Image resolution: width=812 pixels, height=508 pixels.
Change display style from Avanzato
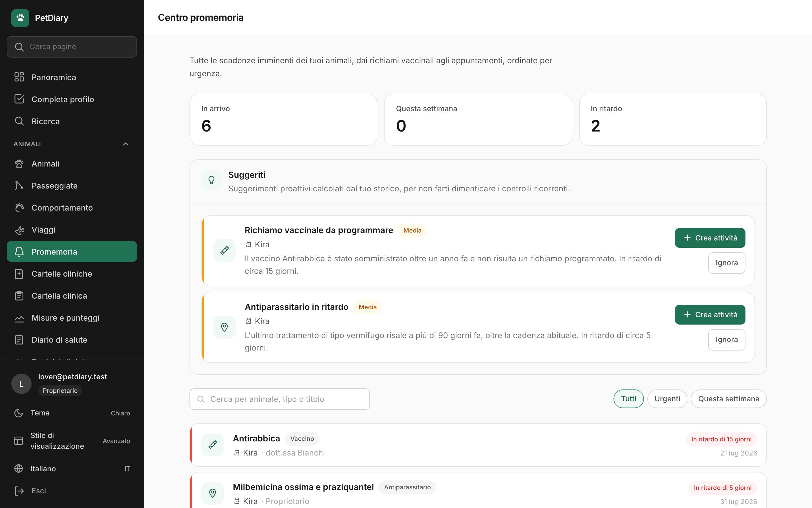pyautogui.click(x=72, y=441)
